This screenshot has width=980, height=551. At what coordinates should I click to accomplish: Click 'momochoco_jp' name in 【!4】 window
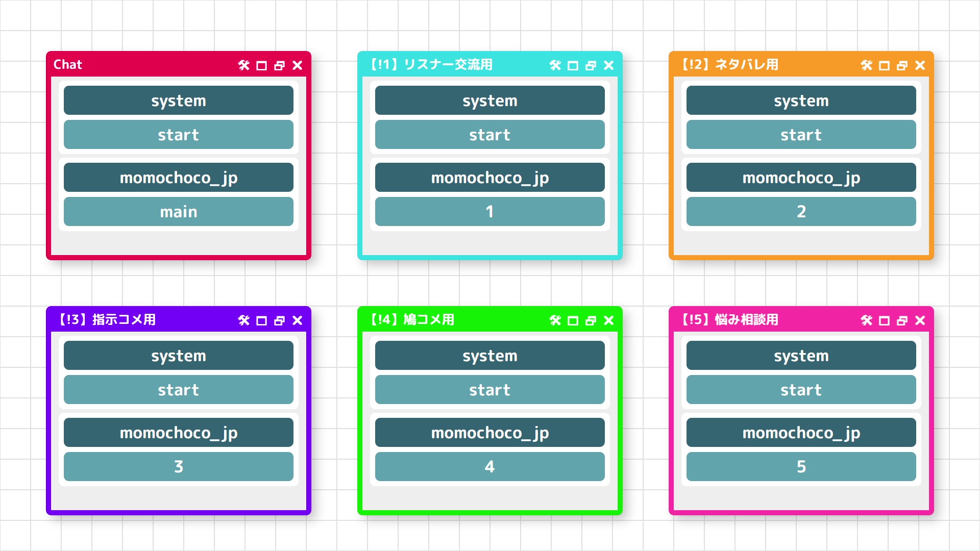(x=490, y=433)
